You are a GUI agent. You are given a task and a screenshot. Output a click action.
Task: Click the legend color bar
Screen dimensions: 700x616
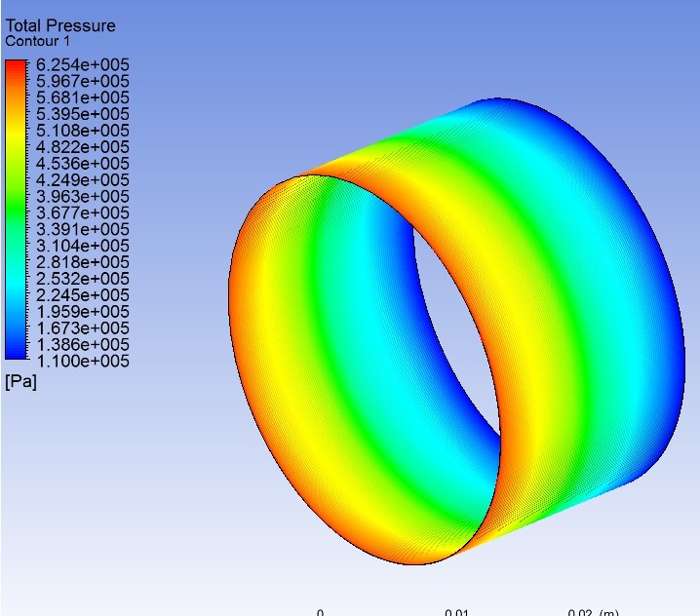[16, 210]
